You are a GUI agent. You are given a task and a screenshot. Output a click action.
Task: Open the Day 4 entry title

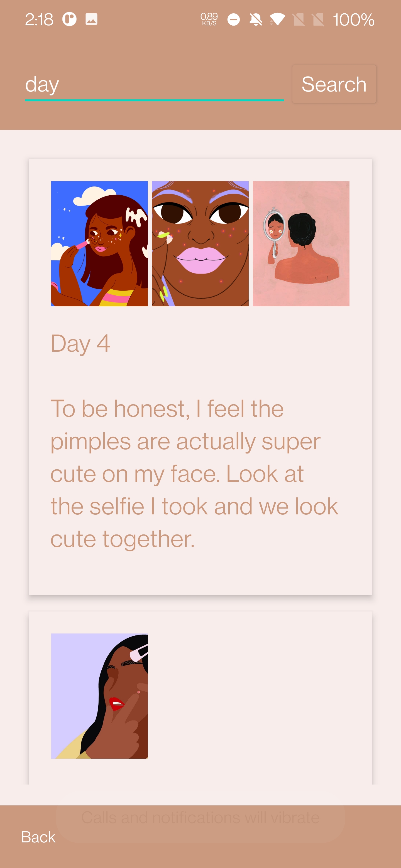[80, 343]
